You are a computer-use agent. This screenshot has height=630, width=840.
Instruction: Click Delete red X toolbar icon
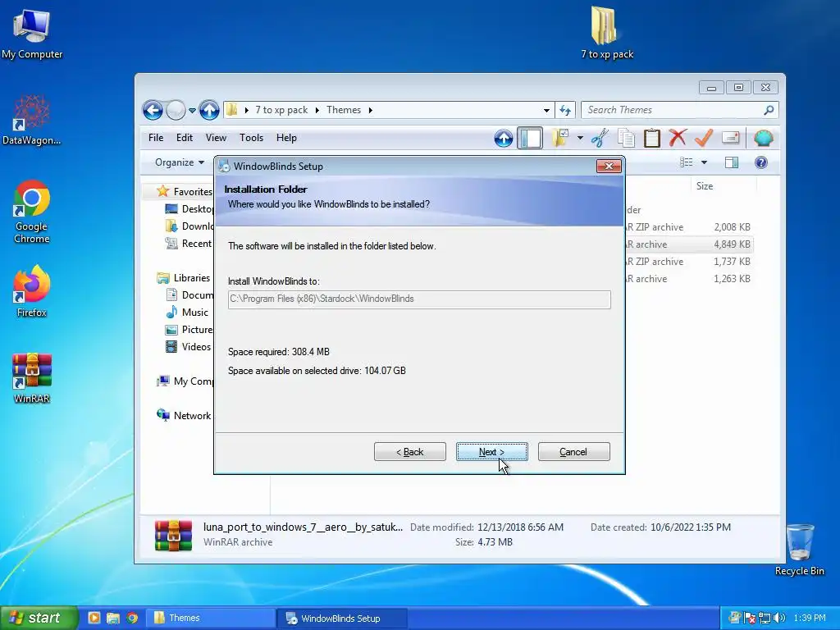[x=678, y=138]
